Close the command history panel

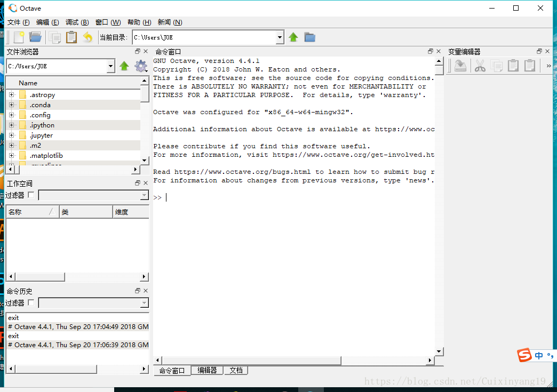(146, 291)
